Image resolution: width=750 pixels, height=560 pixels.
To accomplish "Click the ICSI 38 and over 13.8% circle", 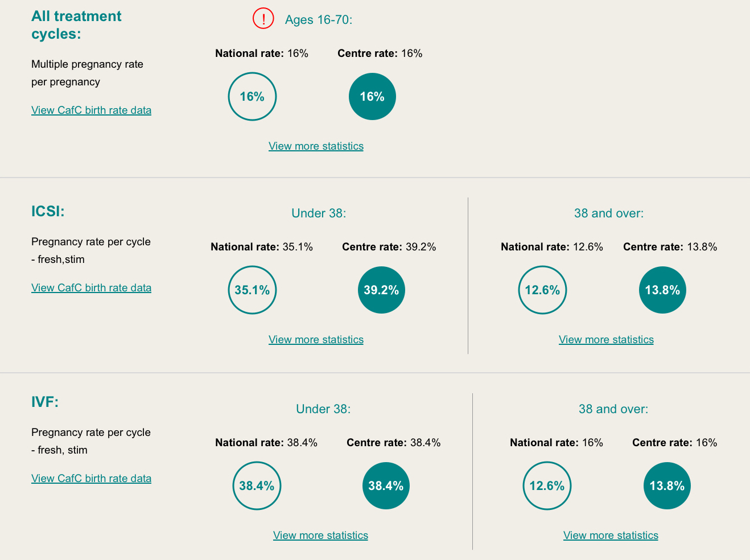I will coord(662,290).
